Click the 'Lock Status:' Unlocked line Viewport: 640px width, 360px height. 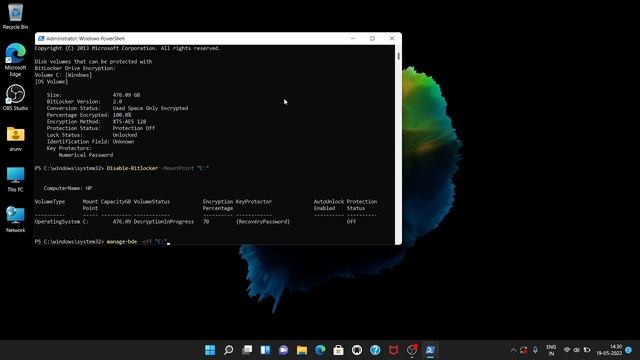pyautogui.click(x=92, y=135)
